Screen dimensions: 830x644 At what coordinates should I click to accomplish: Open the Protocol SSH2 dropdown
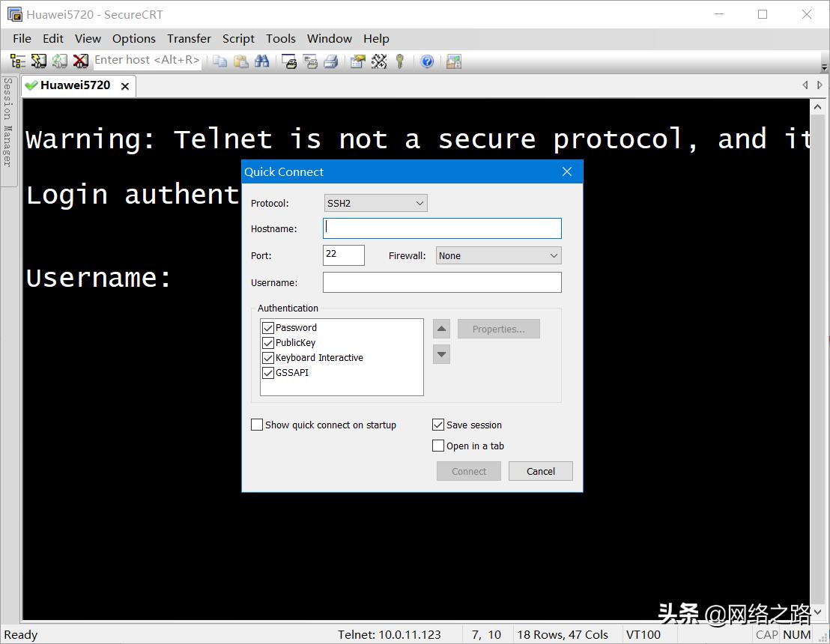[375, 203]
